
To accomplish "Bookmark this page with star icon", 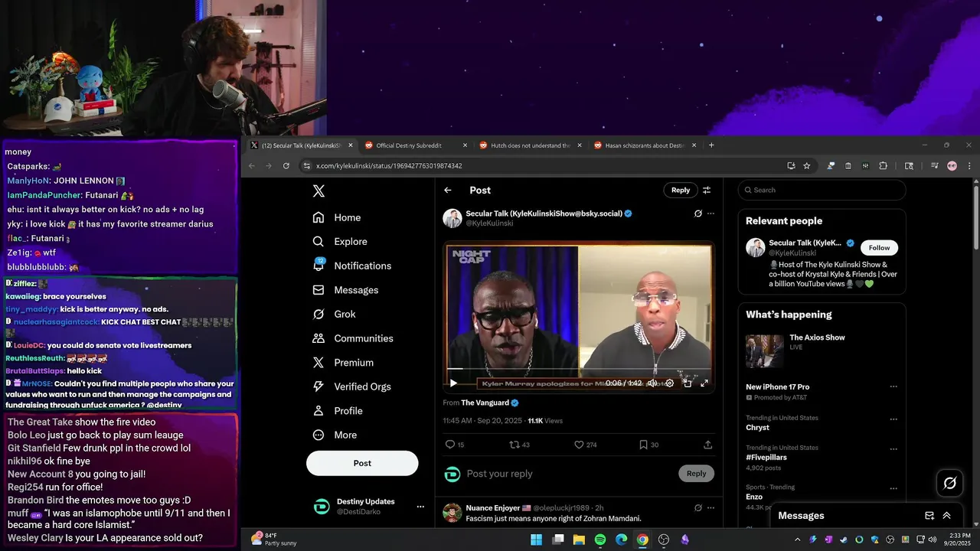I will pyautogui.click(x=807, y=165).
